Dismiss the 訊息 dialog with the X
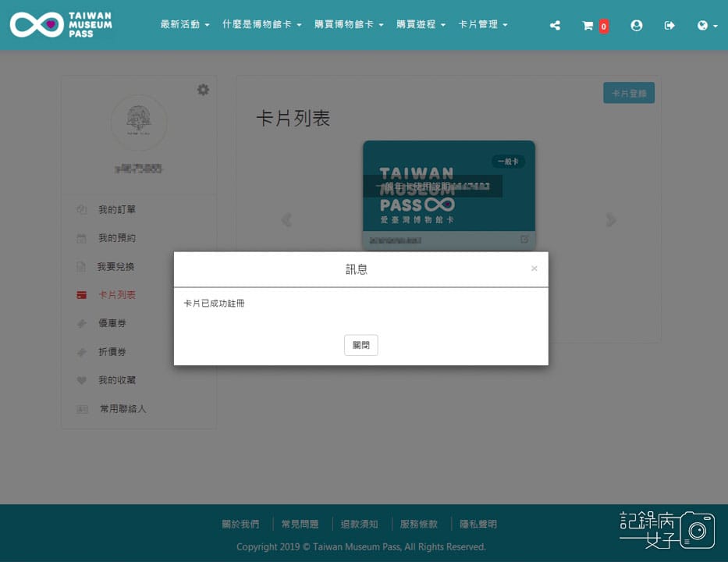The width and height of the screenshot is (728, 562). pyautogui.click(x=534, y=269)
